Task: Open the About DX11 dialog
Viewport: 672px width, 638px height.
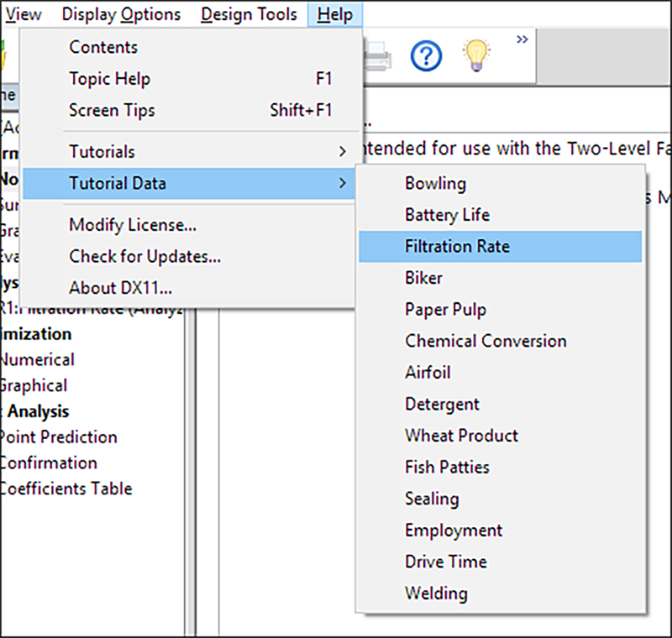Action: 121,288
